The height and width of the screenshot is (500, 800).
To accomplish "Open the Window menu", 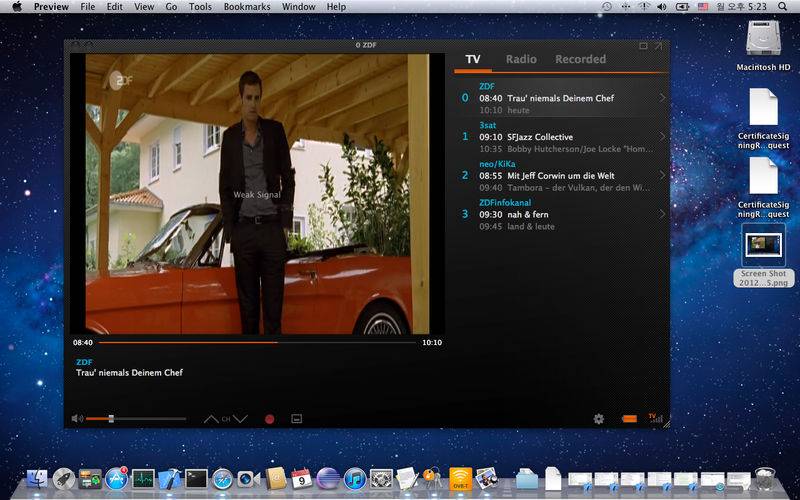I will [x=298, y=7].
